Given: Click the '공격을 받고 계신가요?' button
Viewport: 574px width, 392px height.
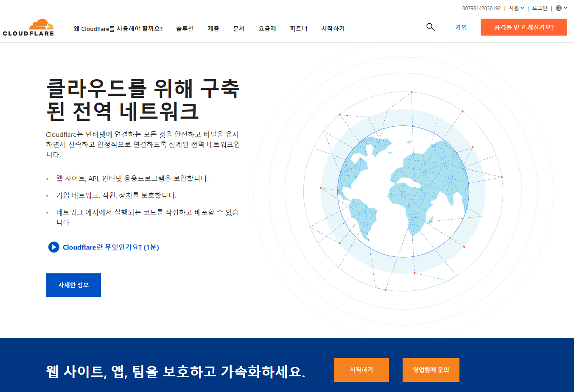Looking at the screenshot, I should tap(524, 27).
